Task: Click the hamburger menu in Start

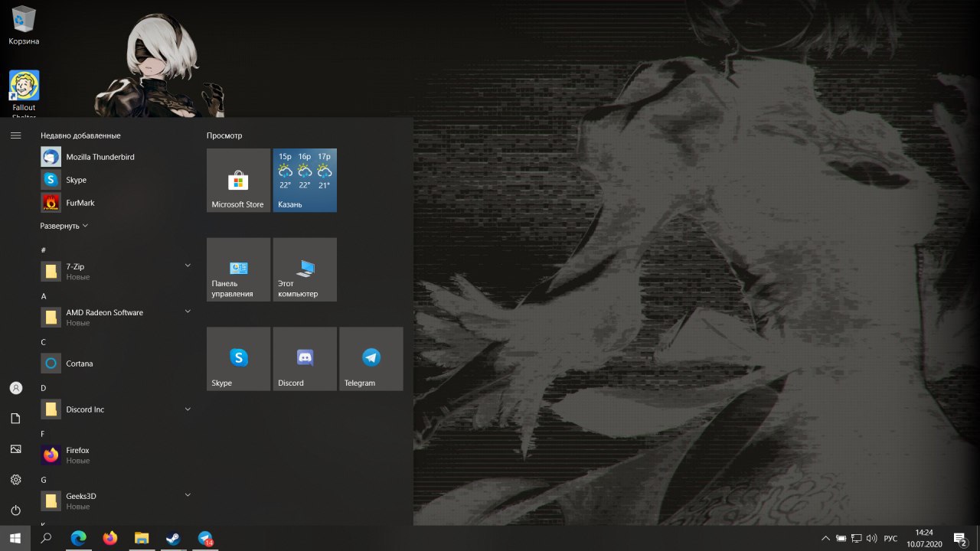Action: [15, 135]
